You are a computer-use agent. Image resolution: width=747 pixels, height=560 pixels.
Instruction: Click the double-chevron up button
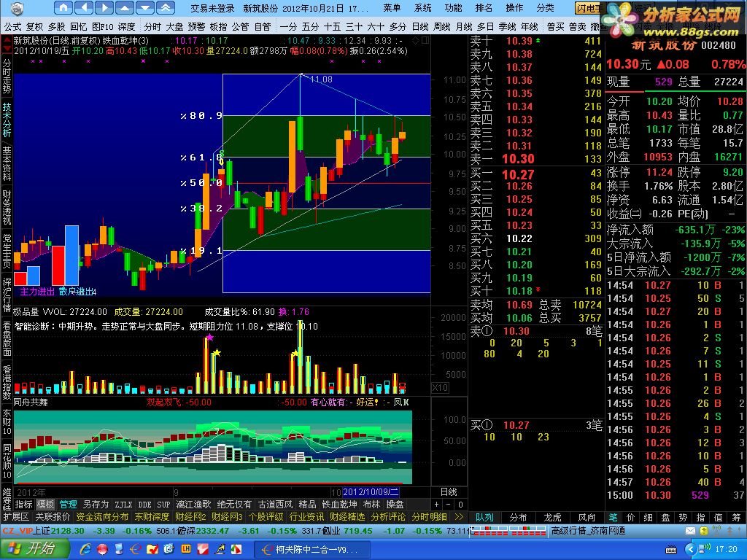(165, 7)
